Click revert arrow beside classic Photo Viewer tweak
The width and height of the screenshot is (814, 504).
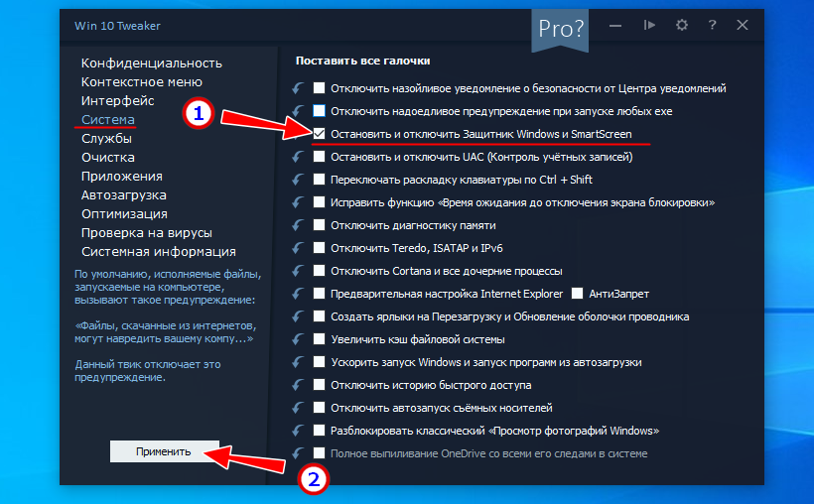point(298,431)
